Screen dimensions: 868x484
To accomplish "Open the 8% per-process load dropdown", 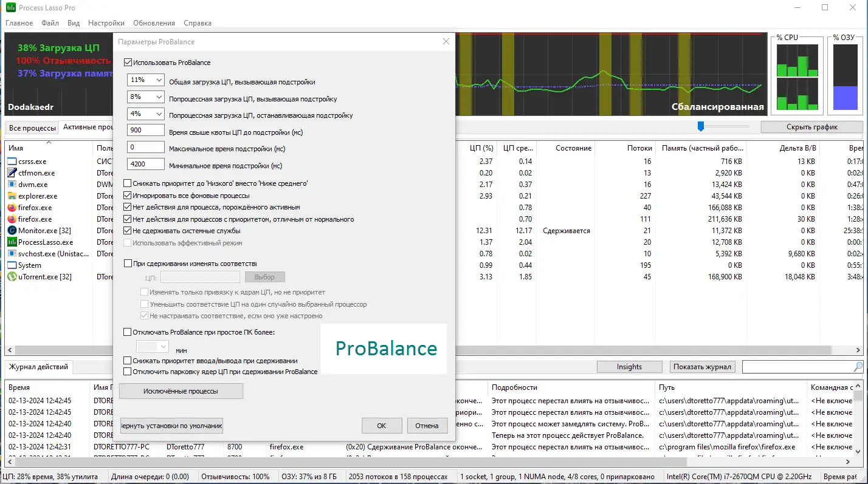I will (159, 96).
